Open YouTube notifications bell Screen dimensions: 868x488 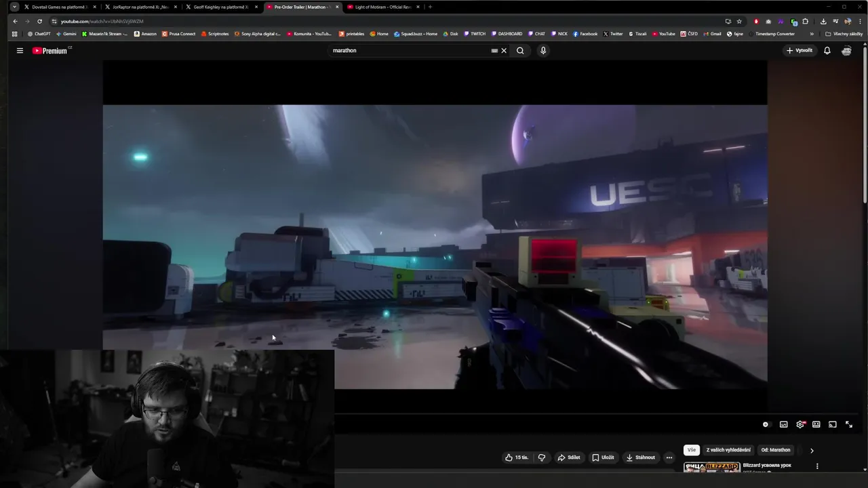827,51
